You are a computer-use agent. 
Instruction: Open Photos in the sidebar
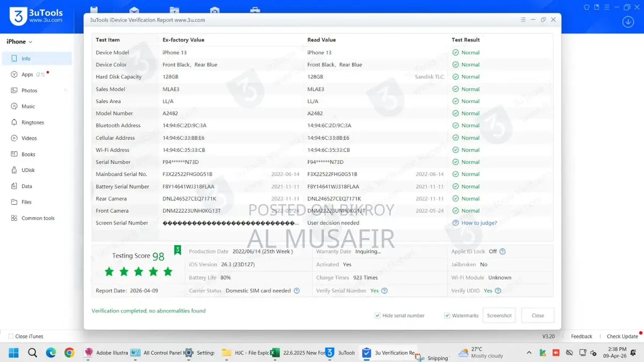(37, 91)
